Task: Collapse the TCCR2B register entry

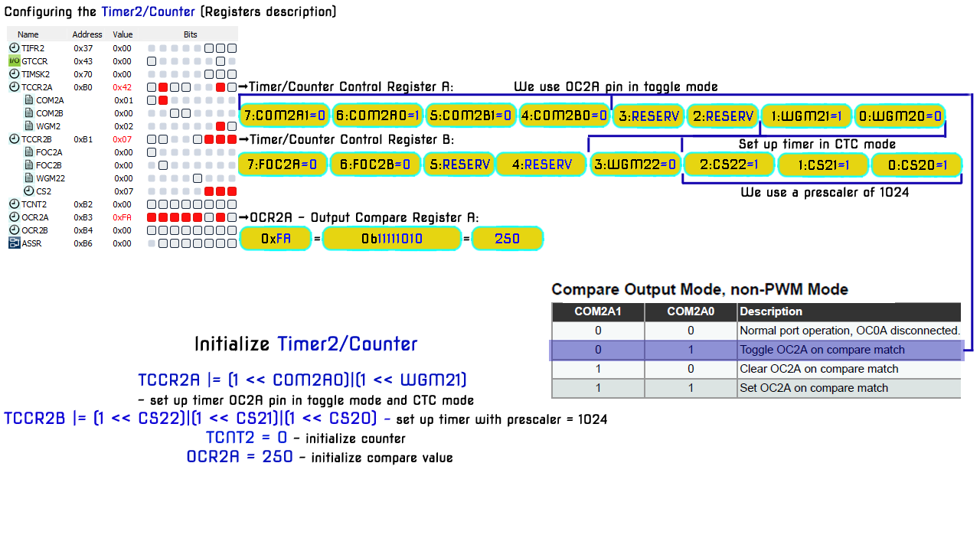Action: [15, 139]
